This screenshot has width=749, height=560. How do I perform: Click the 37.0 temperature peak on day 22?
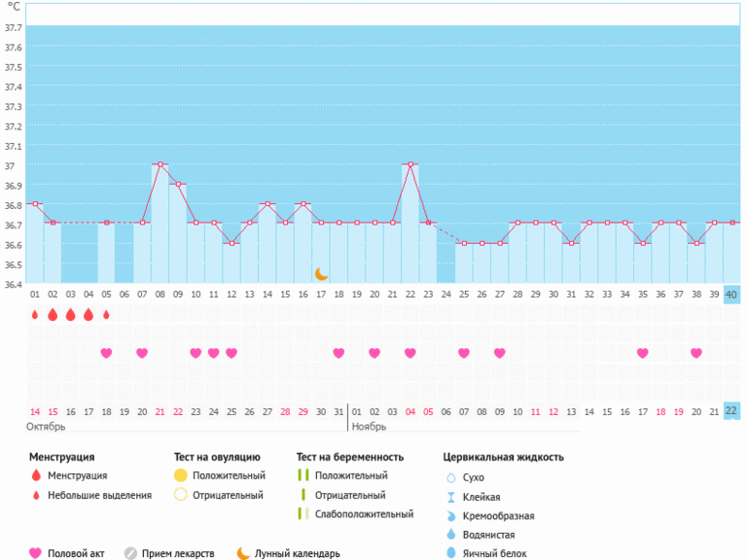point(410,164)
